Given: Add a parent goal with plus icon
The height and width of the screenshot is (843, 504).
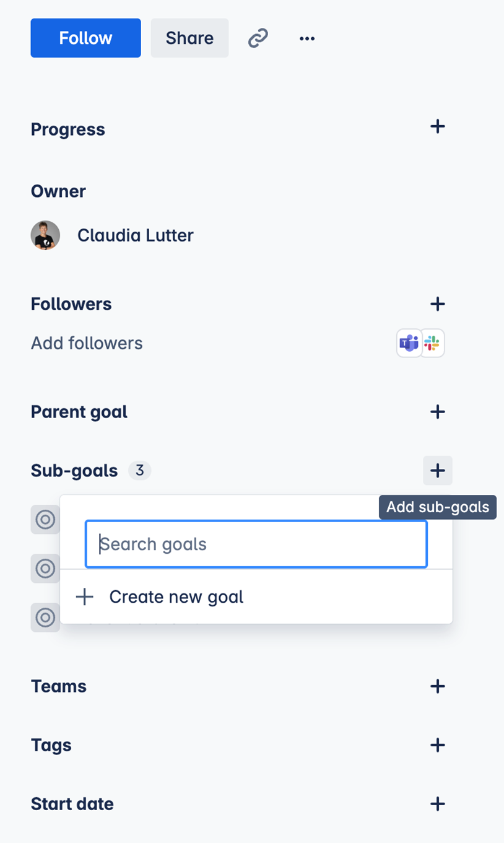Looking at the screenshot, I should (x=438, y=412).
